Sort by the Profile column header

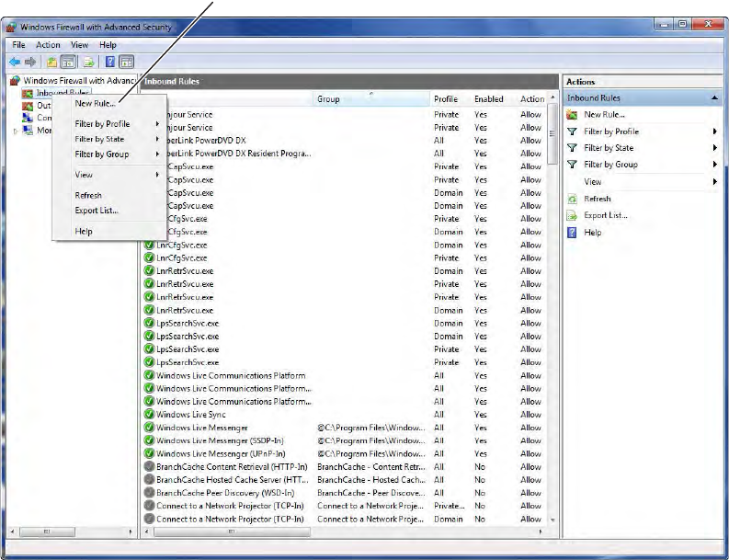pyautogui.click(x=450, y=99)
